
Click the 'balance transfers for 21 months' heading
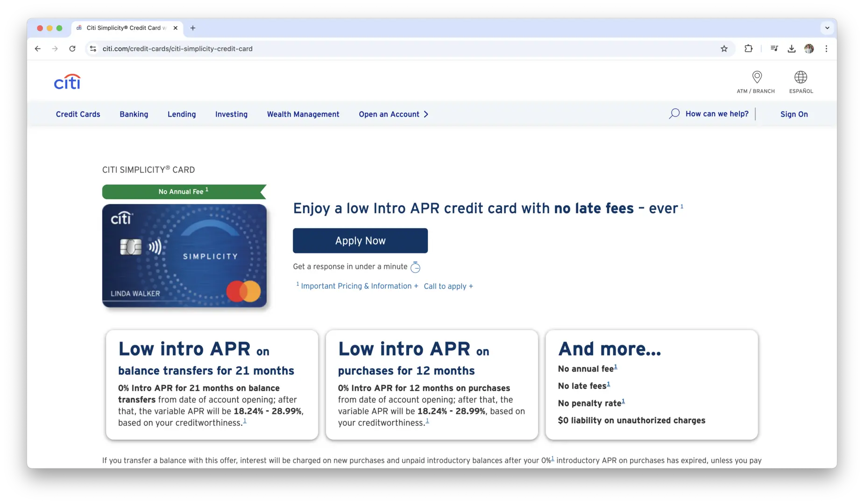(206, 371)
